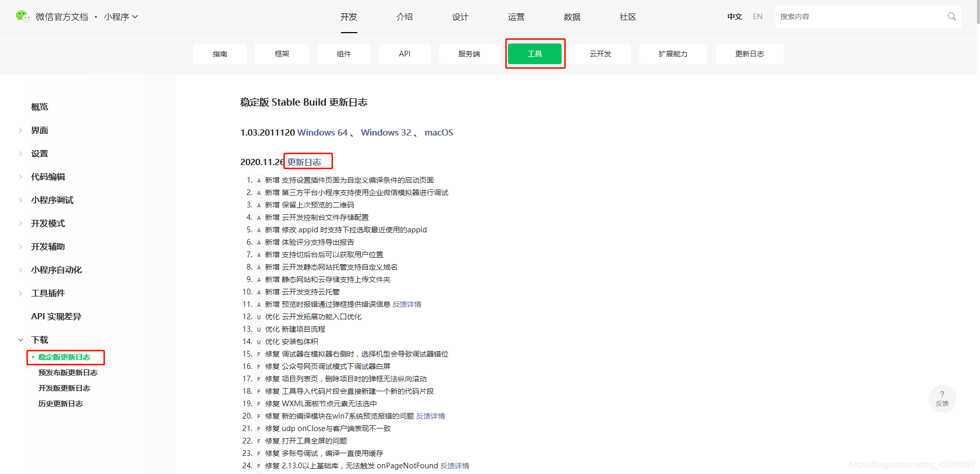This screenshot has height=474, width=980.
Task: Switch language to 中文
Action: [x=734, y=17]
